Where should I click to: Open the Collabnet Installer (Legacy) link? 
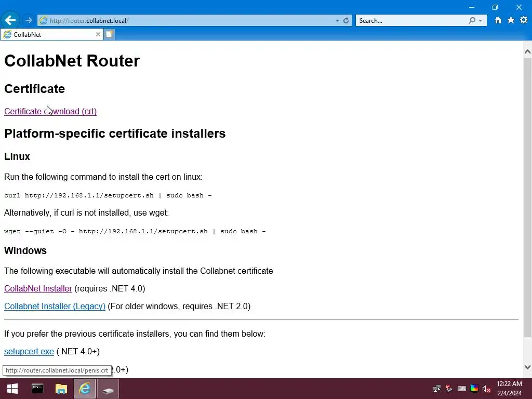pos(55,306)
